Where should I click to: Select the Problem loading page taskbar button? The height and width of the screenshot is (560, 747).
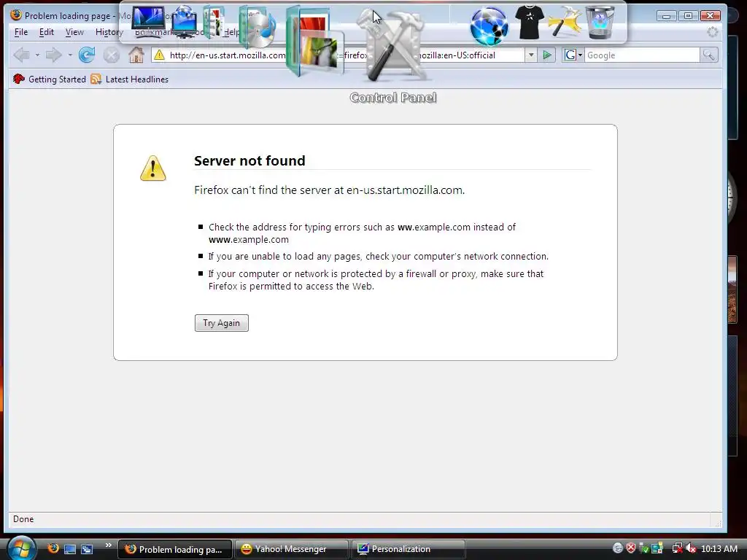tap(175, 549)
